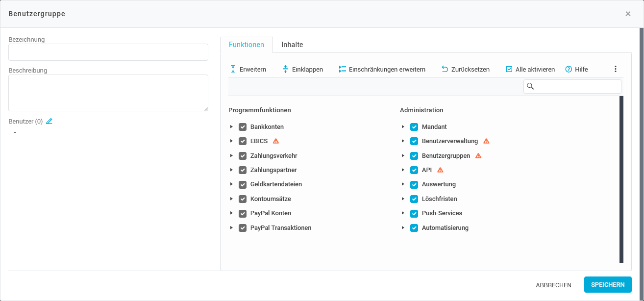
Task: Disable the Push-Services checkbox
Action: point(414,213)
